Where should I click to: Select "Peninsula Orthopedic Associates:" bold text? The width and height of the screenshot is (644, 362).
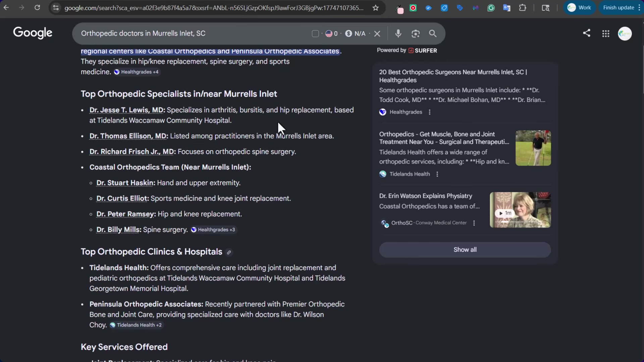click(x=146, y=304)
